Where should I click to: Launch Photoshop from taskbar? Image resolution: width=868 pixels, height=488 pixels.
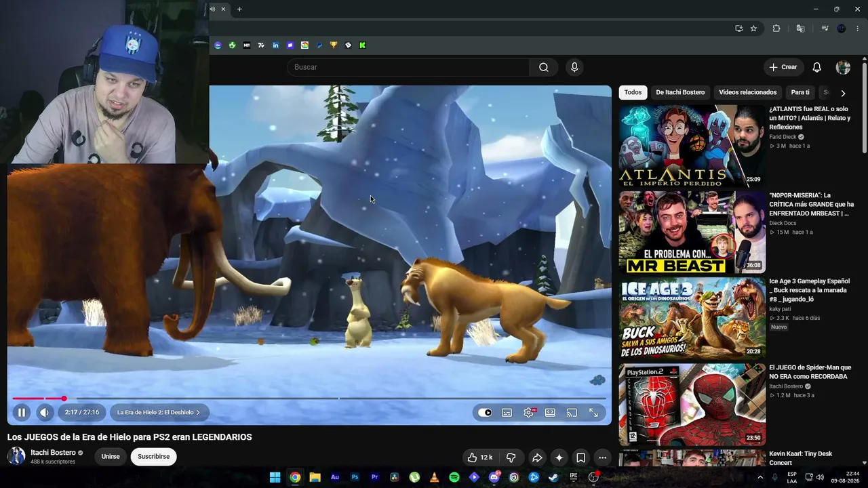click(355, 477)
